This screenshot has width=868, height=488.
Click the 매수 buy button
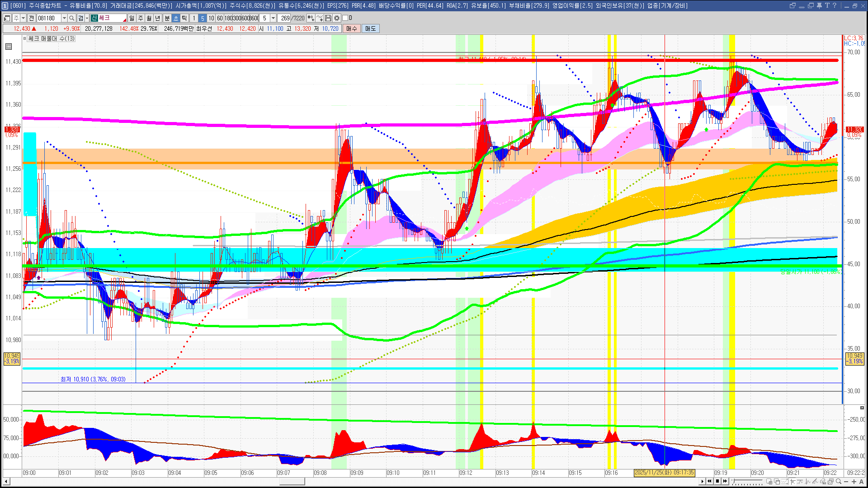pos(352,28)
